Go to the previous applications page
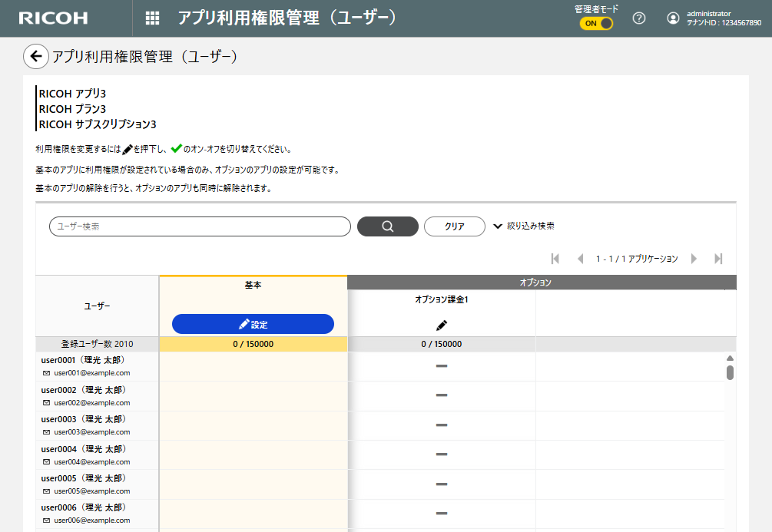The image size is (772, 532). [580, 259]
